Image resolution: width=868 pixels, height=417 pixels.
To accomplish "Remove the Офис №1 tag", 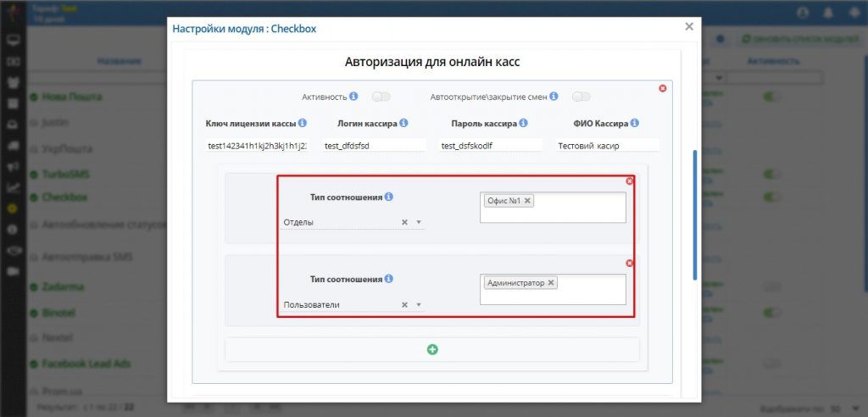I will 527,201.
